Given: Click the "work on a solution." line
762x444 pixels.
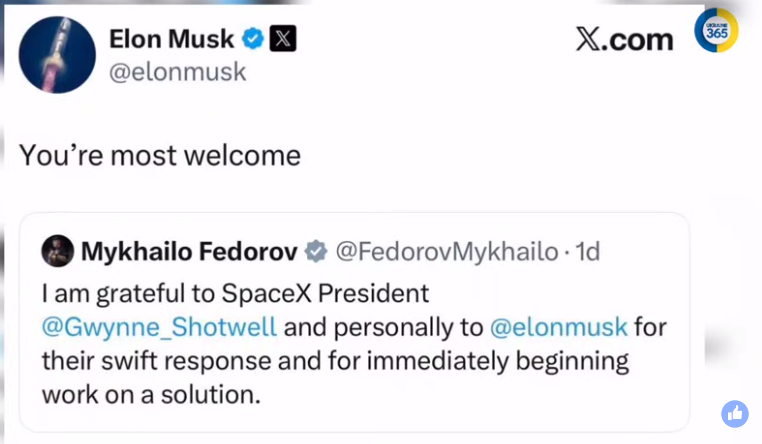Looking at the screenshot, I should [x=151, y=394].
